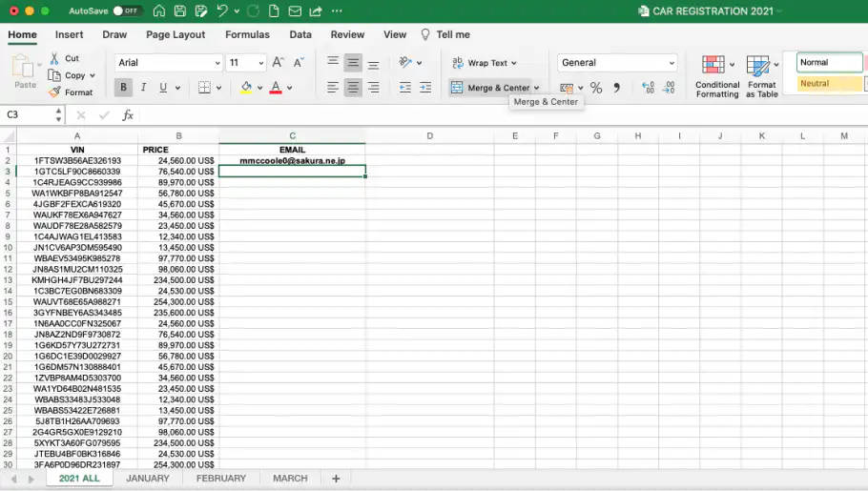Create a new document from toolbar icon
The height and width of the screenshot is (491, 868).
(x=274, y=10)
